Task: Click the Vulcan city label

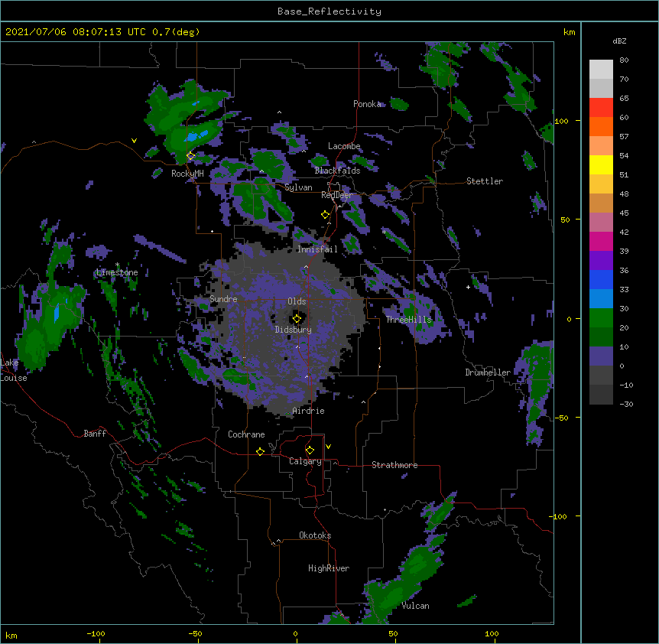Action: [415, 606]
